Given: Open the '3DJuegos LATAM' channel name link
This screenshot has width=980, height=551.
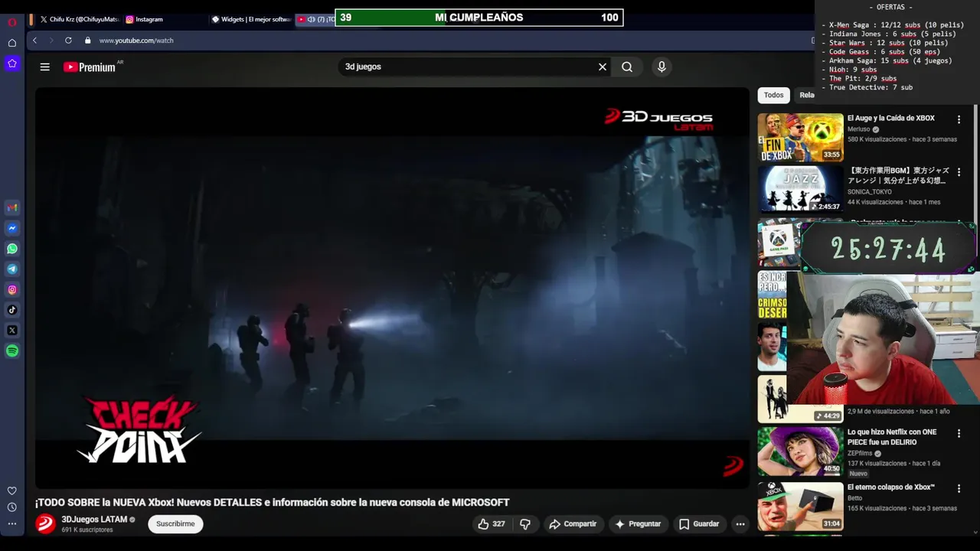Looking at the screenshot, I should coord(94,520).
